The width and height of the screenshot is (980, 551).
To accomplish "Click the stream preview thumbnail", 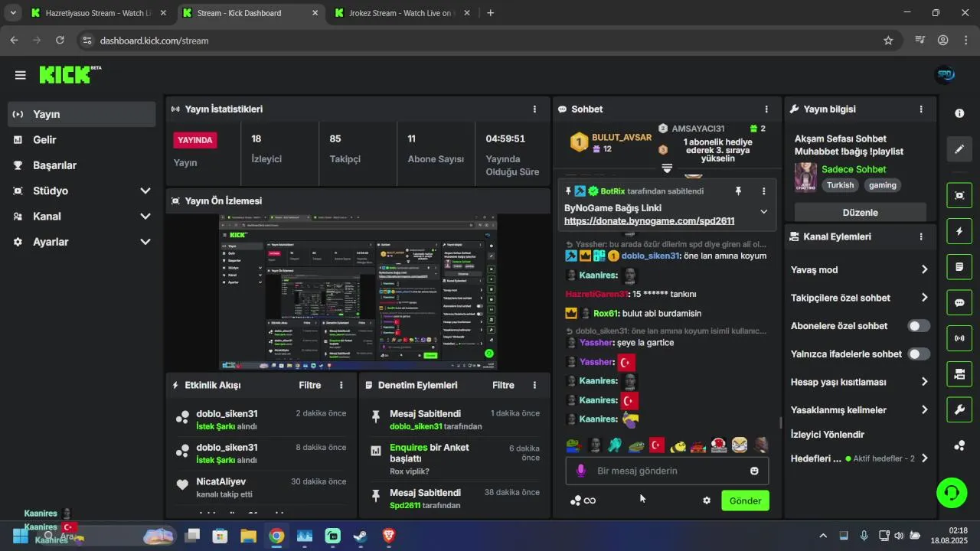I will [x=358, y=292].
